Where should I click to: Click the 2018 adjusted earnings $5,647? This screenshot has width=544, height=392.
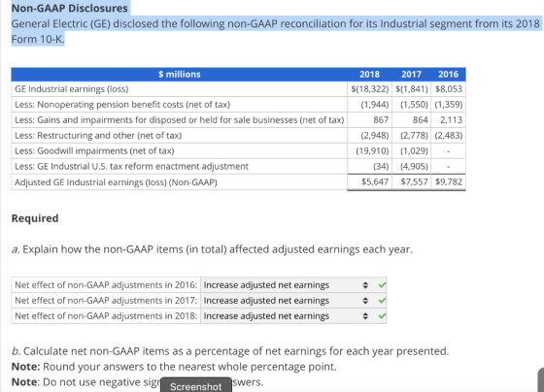pyautogui.click(x=375, y=182)
